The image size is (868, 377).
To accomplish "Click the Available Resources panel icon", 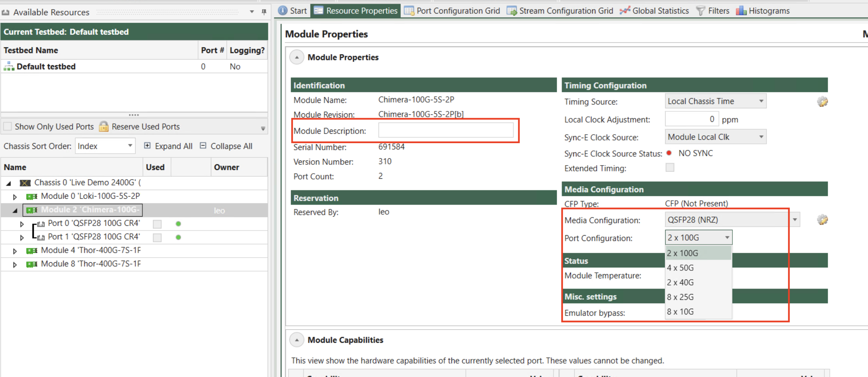I will point(5,13).
